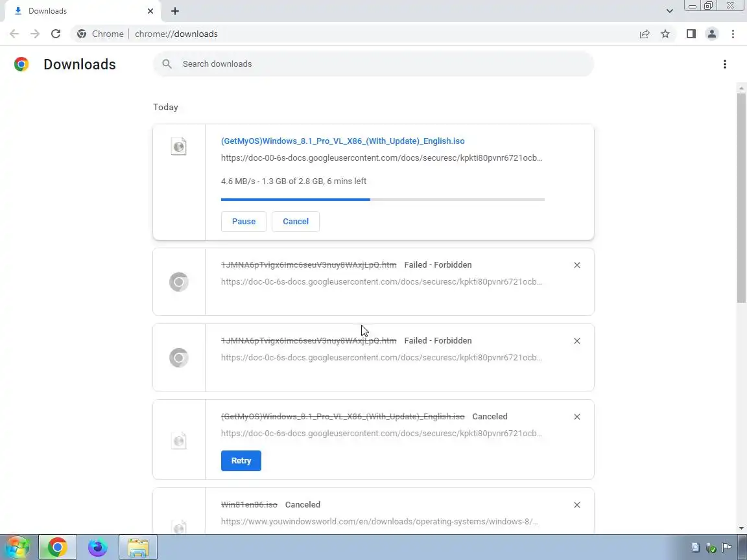Pause the active ISO download
Image resolution: width=747 pixels, height=560 pixels.
[x=243, y=222]
